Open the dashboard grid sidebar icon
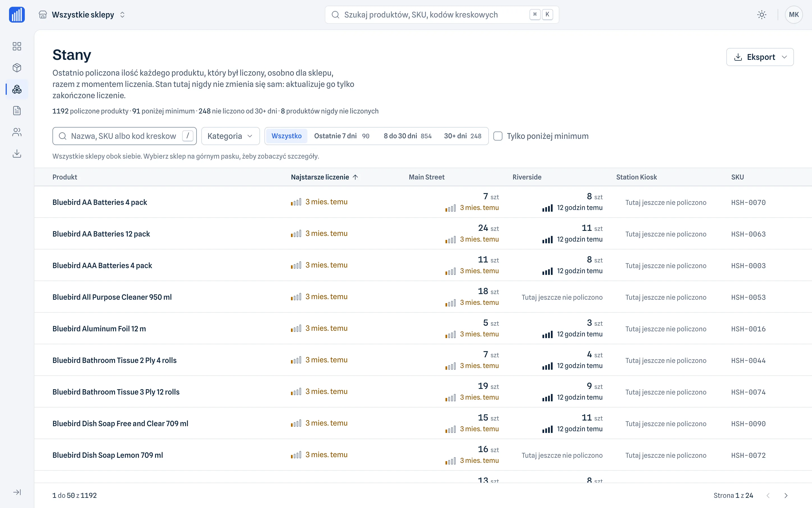 pyautogui.click(x=17, y=46)
